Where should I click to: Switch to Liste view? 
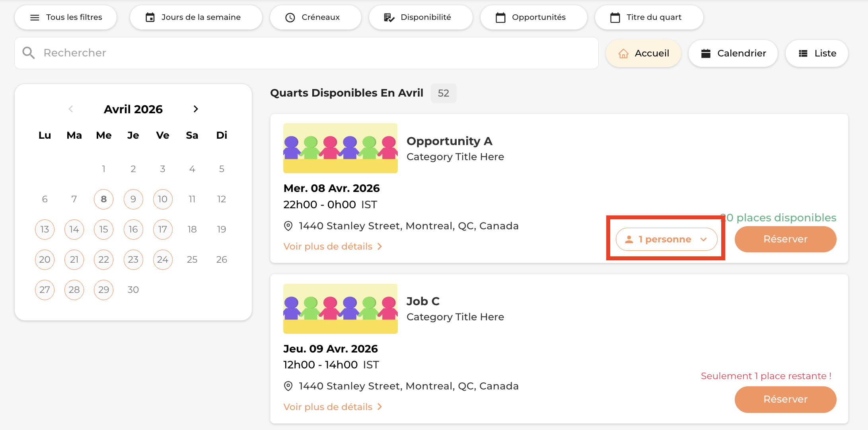(817, 53)
